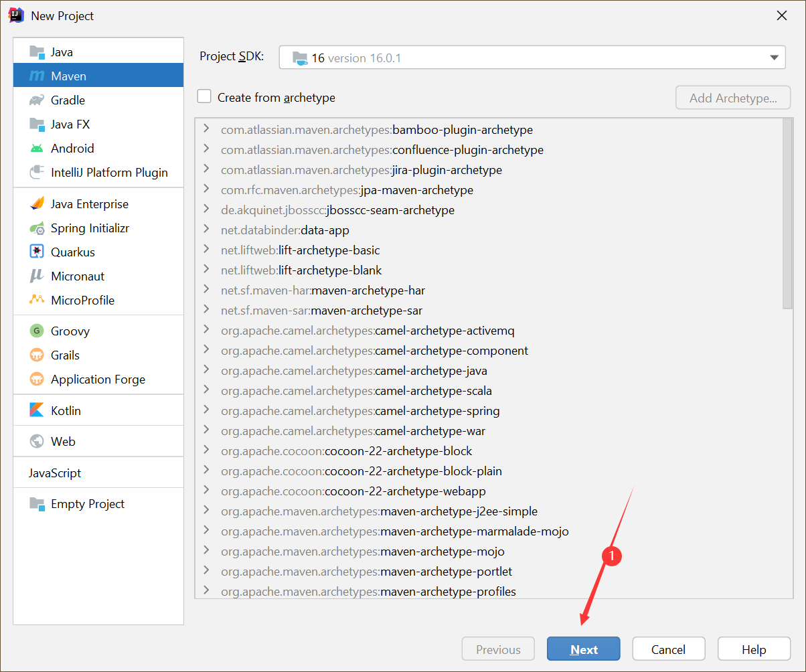Image resolution: width=806 pixels, height=672 pixels.
Task: Expand jbosscc-seam-archetype node
Action: [x=206, y=209]
